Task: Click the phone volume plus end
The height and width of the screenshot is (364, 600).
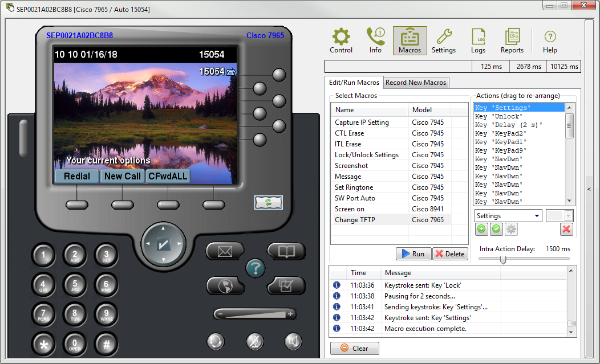Action: [290, 314]
